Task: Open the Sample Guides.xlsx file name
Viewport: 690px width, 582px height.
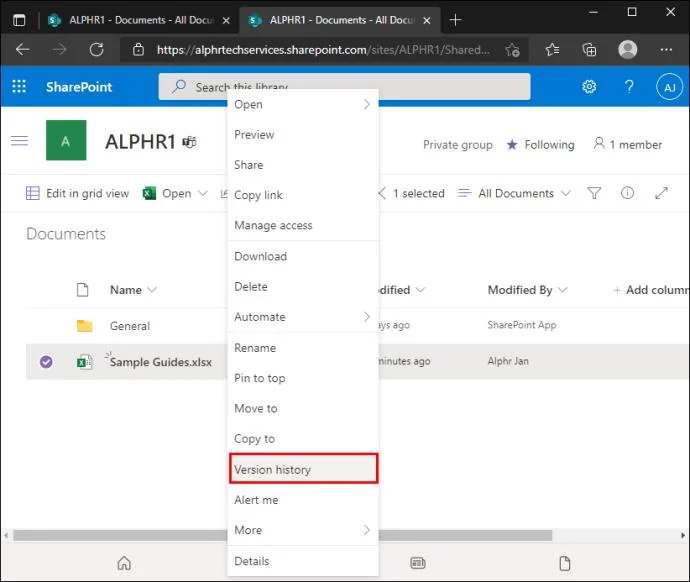Action: pos(161,362)
